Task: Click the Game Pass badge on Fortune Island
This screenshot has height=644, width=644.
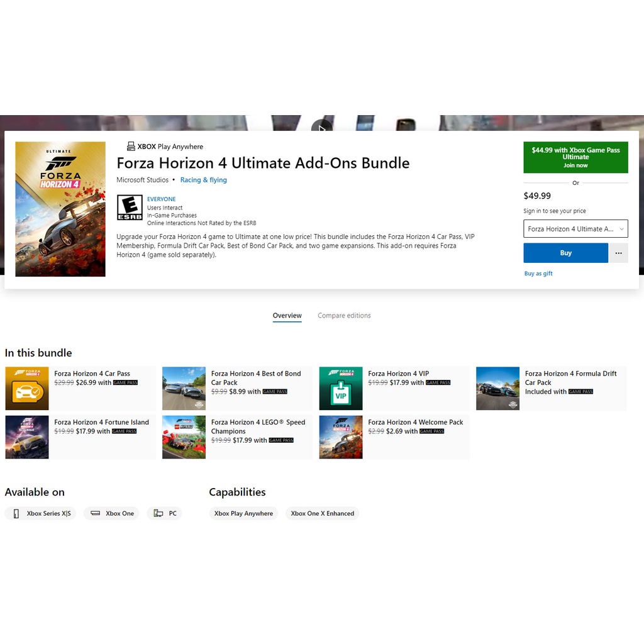Action: tap(124, 431)
